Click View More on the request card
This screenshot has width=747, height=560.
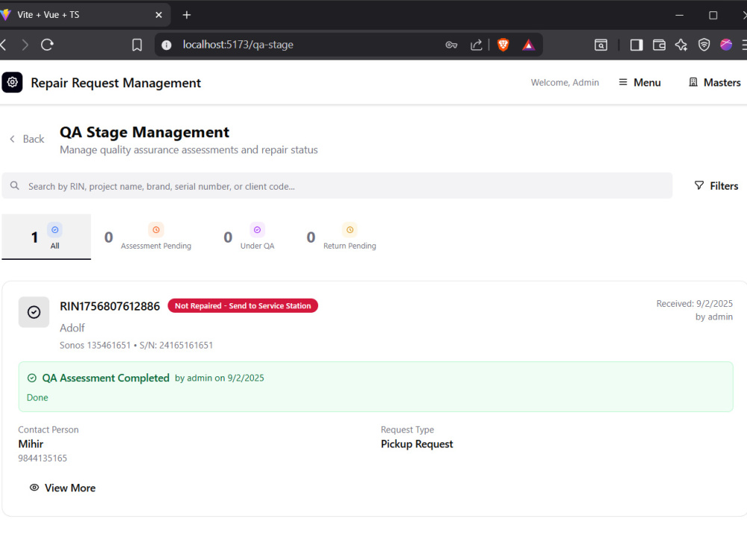pos(63,488)
